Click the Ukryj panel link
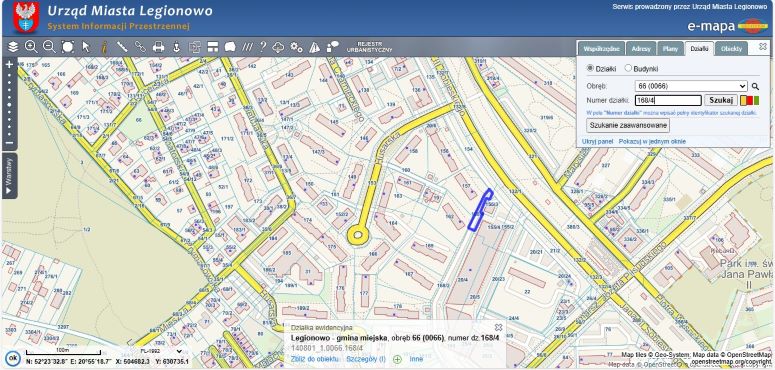775x370 pixels. [597, 141]
